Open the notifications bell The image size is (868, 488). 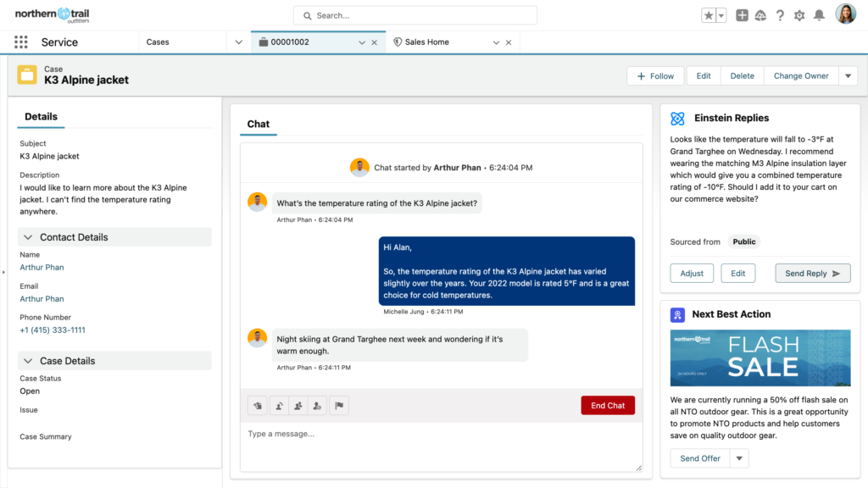819,15
